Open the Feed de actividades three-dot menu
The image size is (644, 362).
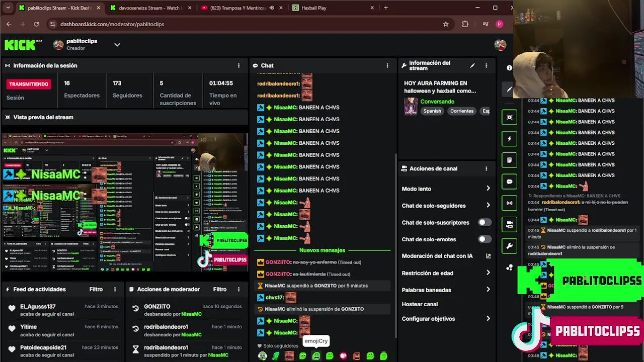pyautogui.click(x=115, y=290)
